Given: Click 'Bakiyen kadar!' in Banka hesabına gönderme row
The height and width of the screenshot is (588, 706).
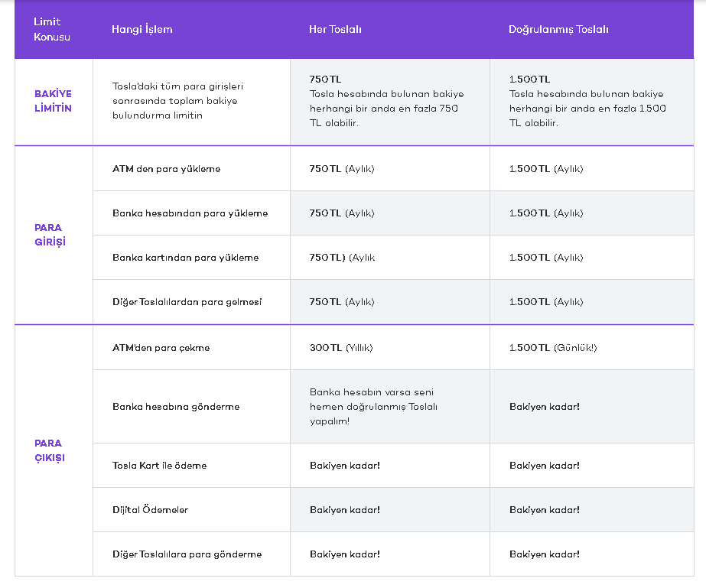Looking at the screenshot, I should coord(545,407).
